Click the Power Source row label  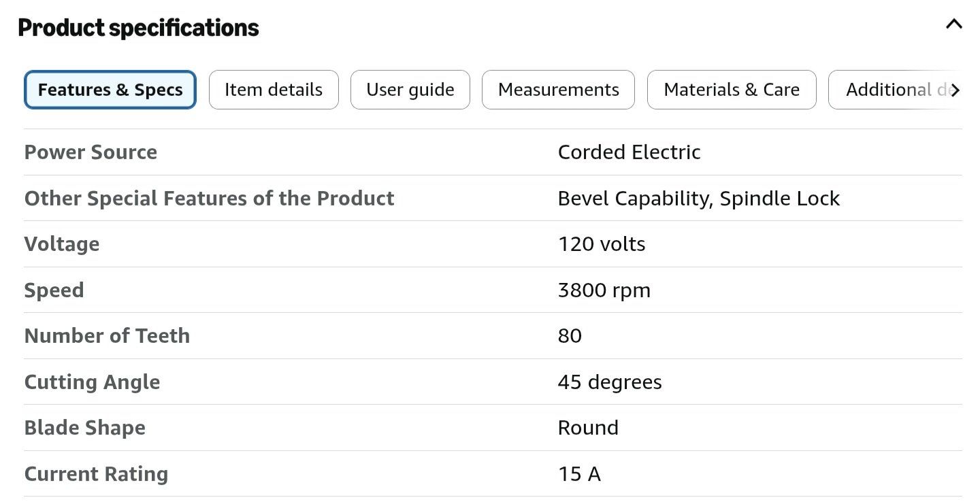point(91,152)
